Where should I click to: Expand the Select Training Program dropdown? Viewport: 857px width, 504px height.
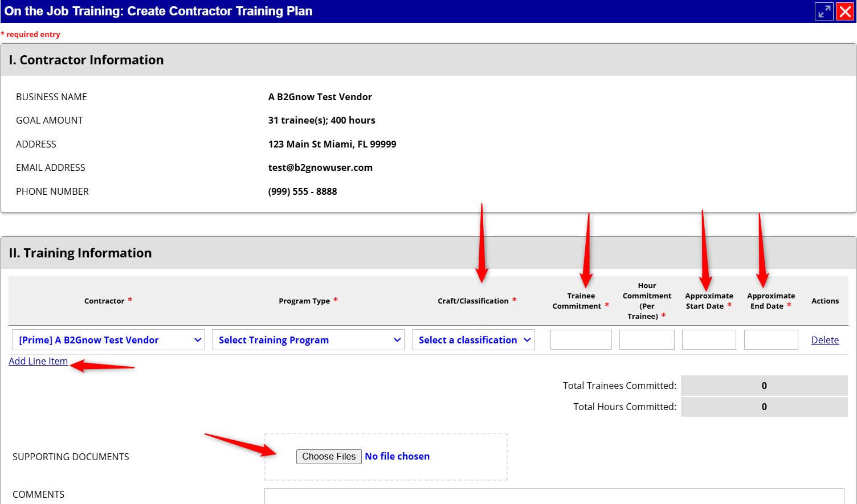point(308,340)
